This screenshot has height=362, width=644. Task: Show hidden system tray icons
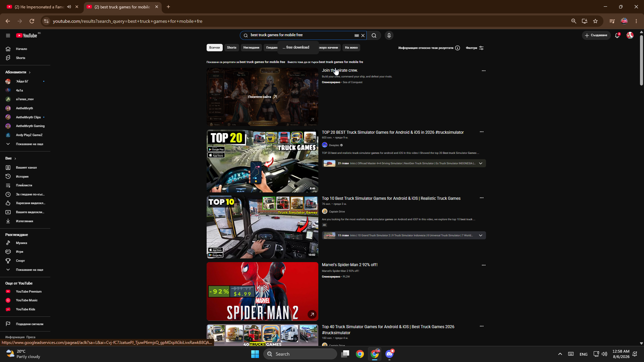[560, 354]
